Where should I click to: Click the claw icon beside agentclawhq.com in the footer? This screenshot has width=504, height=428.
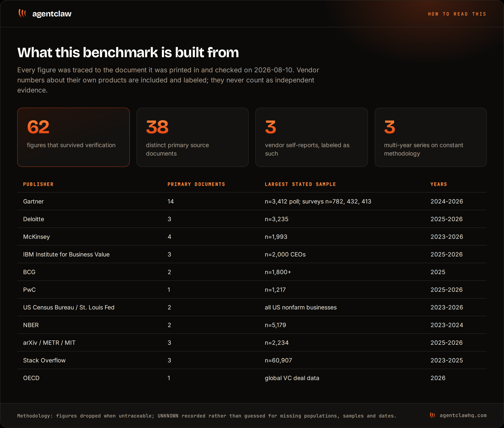click(x=432, y=415)
